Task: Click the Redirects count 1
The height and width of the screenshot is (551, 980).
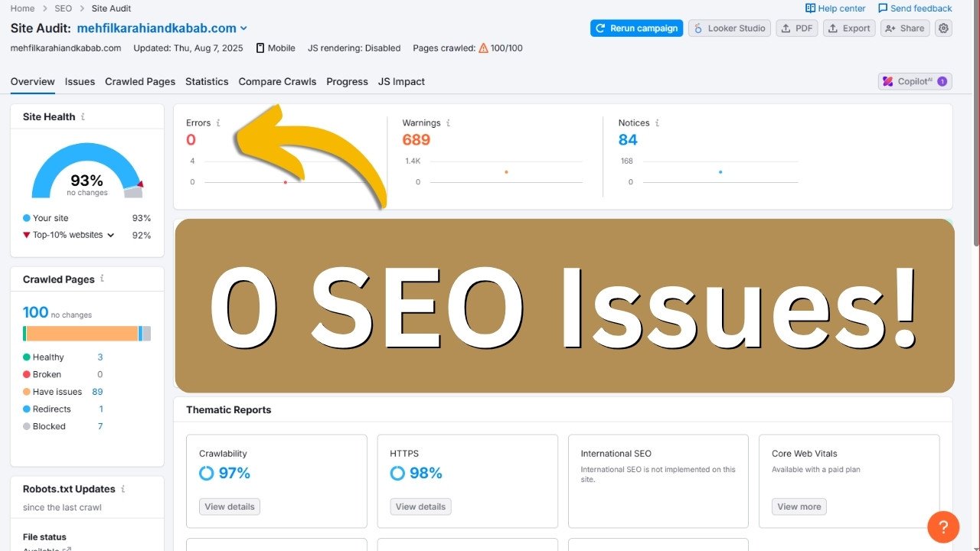Action: coord(101,409)
